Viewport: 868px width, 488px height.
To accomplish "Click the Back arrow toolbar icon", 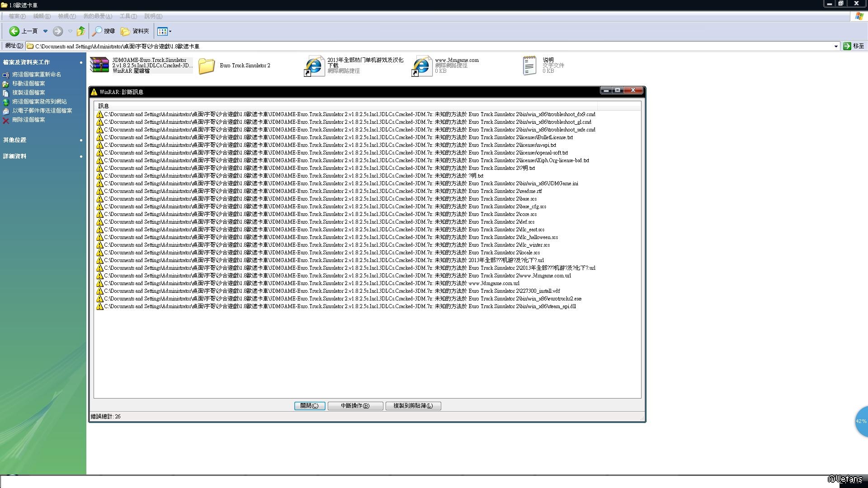I will coord(14,31).
